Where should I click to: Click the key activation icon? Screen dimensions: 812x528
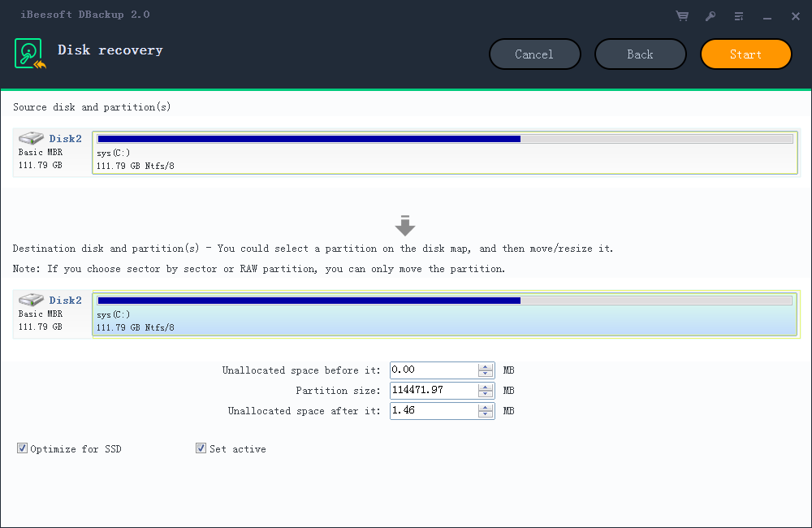pos(710,16)
